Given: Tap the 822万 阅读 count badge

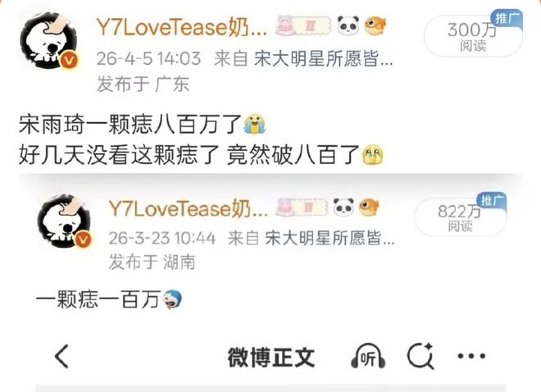Looking at the screenshot, I should (x=460, y=218).
